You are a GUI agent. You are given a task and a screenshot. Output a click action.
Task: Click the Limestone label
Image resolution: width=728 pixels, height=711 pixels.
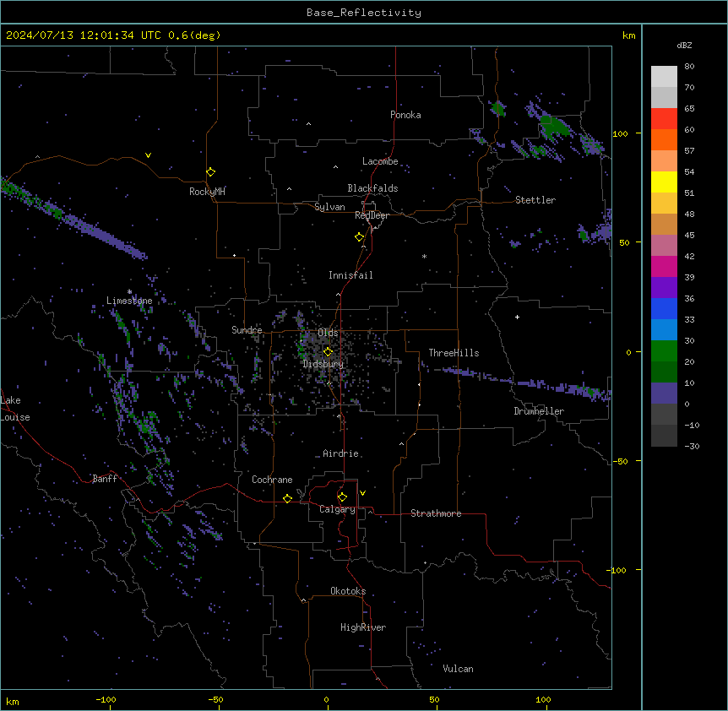tap(129, 301)
